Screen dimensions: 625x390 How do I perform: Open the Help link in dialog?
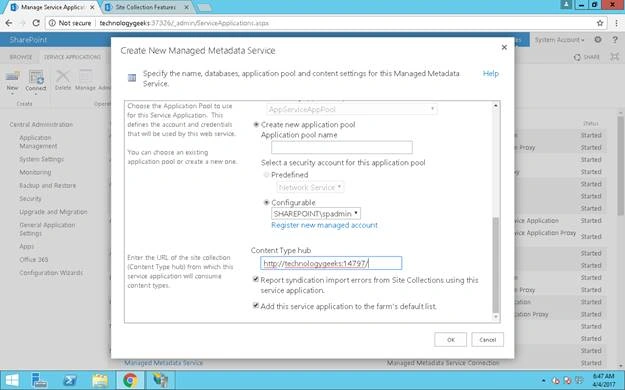pos(491,73)
